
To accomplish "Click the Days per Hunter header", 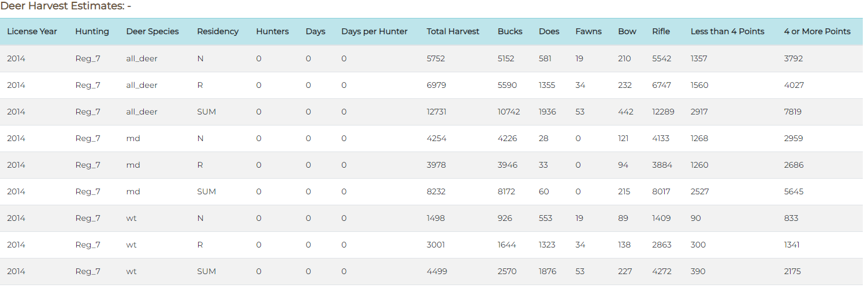I will pyautogui.click(x=374, y=31).
